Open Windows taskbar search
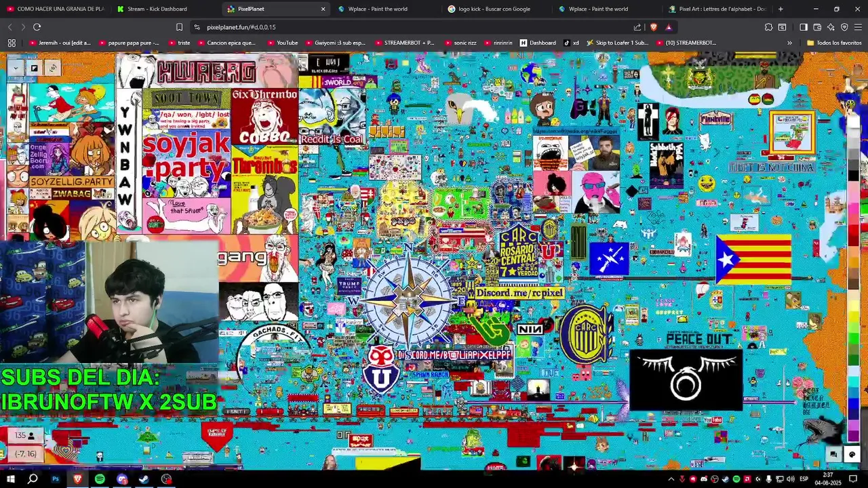 pyautogui.click(x=33, y=479)
